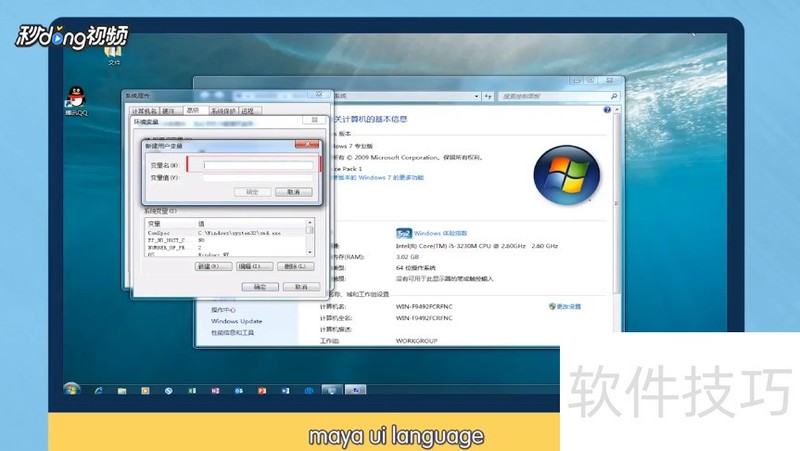Launch Outlook from the taskbar
Image resolution: width=800 pixels, height=451 pixels.
click(239, 391)
